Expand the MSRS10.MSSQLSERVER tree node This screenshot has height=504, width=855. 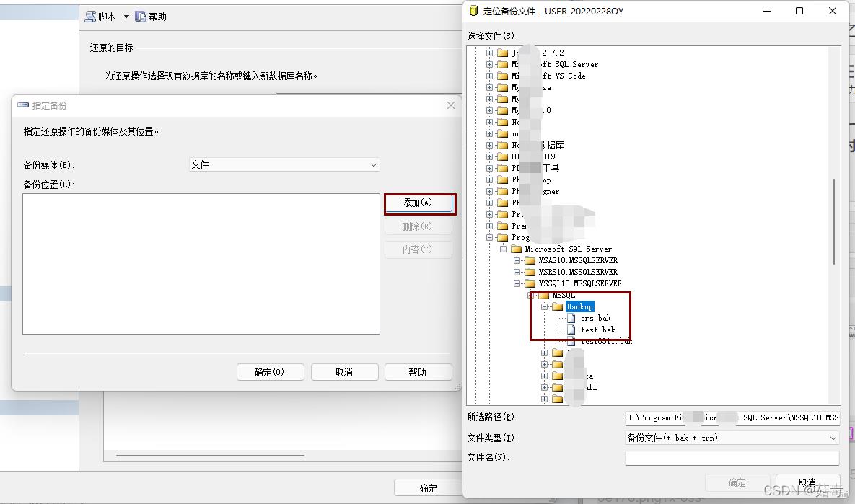517,272
